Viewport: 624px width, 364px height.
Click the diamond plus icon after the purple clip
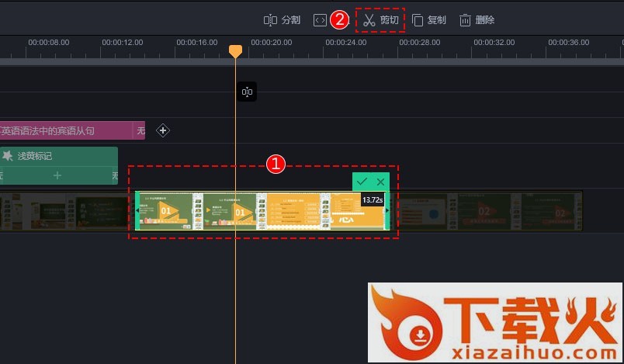163,130
